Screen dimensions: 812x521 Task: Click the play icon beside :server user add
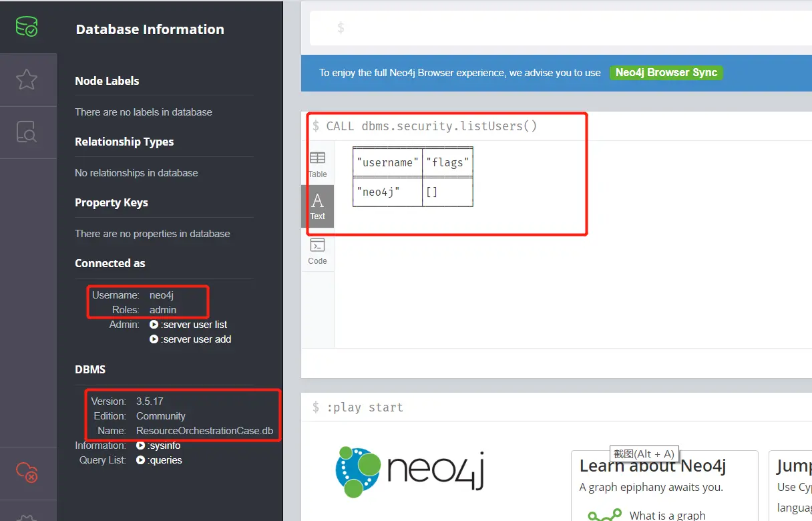pyautogui.click(x=154, y=339)
